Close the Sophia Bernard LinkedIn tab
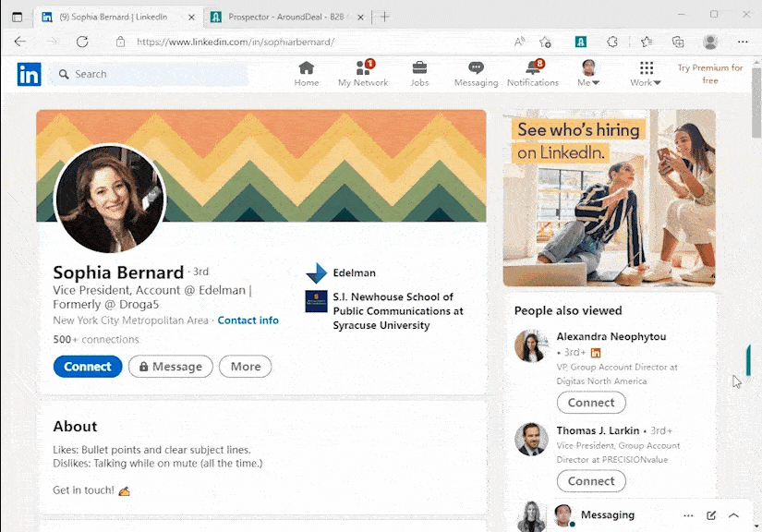Image resolution: width=762 pixels, height=532 pixels. tap(191, 17)
